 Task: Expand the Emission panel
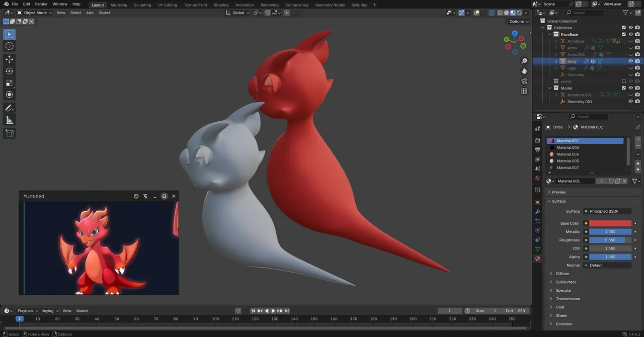(564, 324)
